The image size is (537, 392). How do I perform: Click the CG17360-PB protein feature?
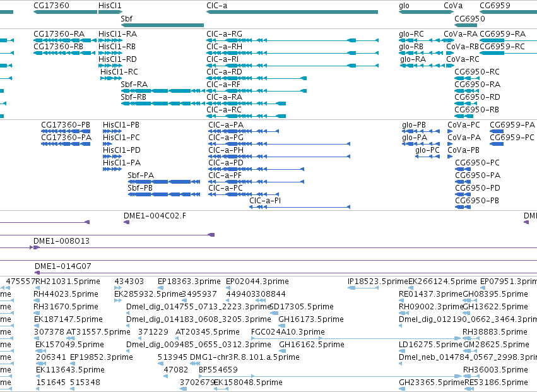click(x=66, y=131)
